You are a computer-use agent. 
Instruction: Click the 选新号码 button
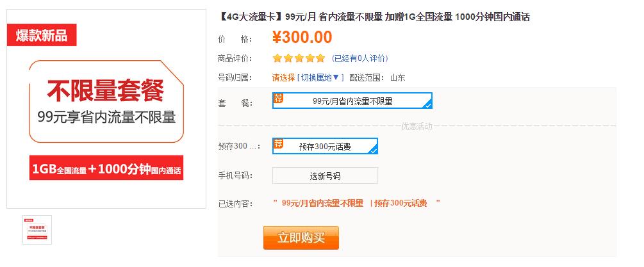[x=325, y=175]
